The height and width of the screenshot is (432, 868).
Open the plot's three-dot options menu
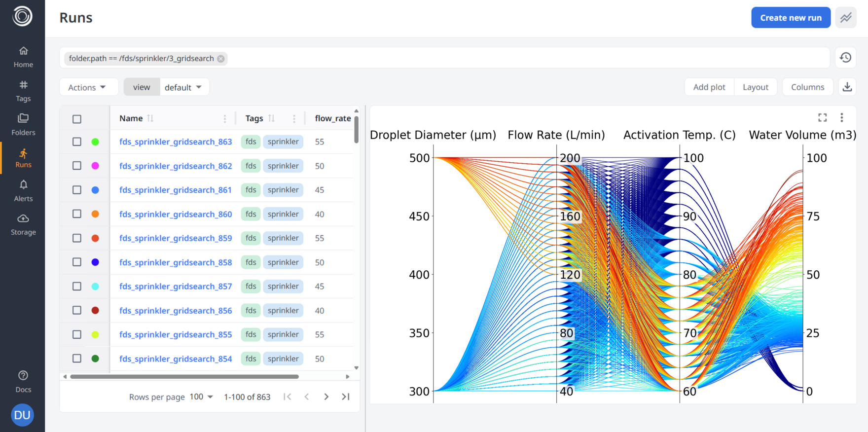[841, 117]
